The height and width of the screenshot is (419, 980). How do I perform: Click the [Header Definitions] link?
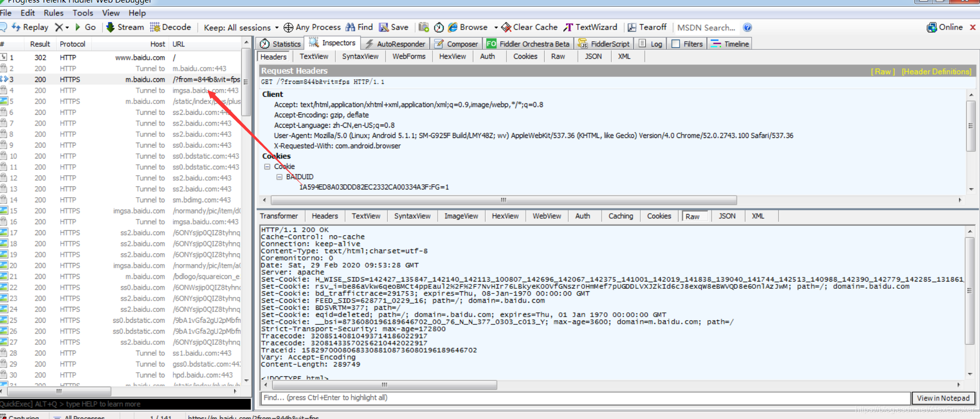[x=936, y=72]
